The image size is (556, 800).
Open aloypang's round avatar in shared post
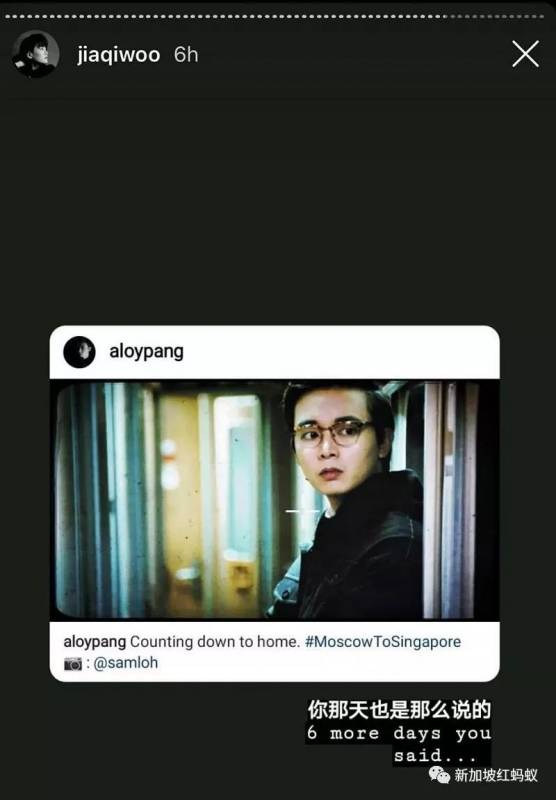tap(79, 352)
